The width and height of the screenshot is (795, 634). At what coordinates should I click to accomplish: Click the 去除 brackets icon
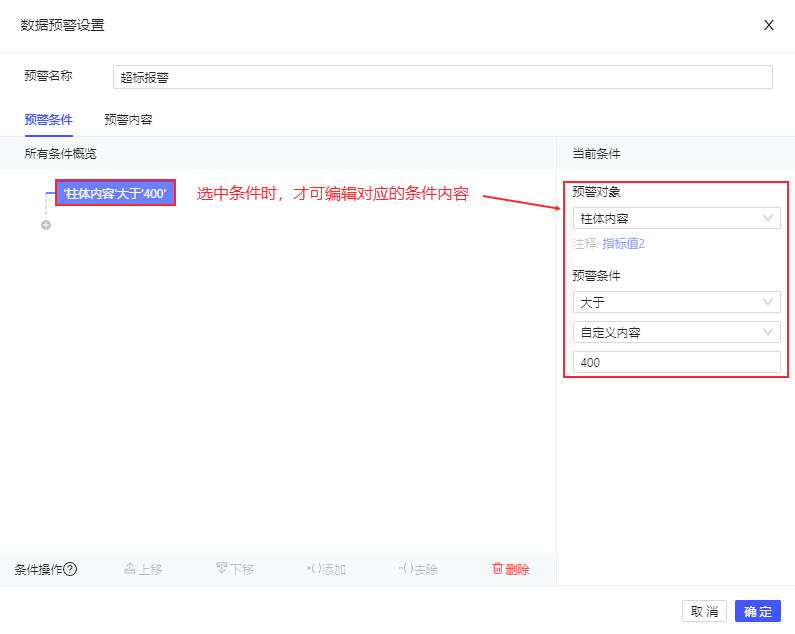tap(406, 569)
